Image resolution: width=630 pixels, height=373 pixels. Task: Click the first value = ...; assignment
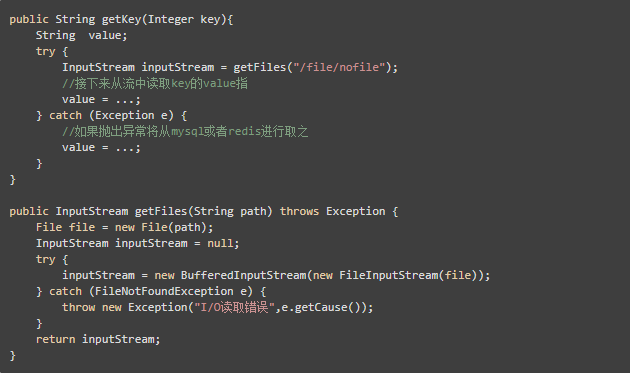click(x=101, y=99)
